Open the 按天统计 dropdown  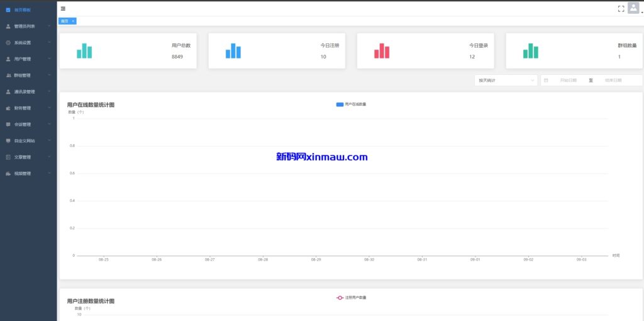tap(506, 81)
